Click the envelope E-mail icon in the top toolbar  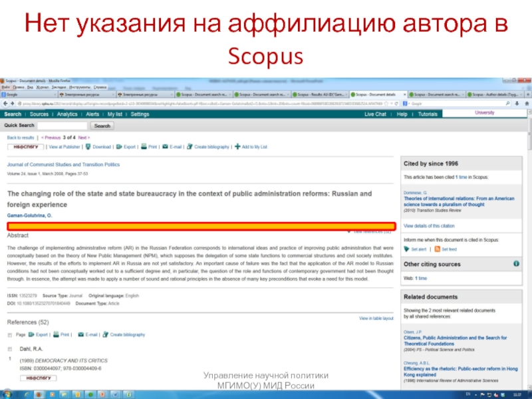165,146
